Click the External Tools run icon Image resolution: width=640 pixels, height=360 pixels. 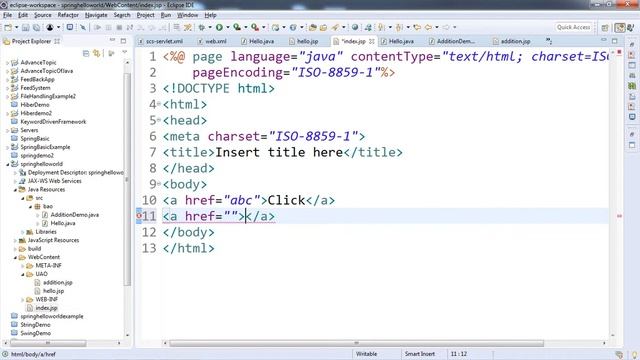(255, 27)
